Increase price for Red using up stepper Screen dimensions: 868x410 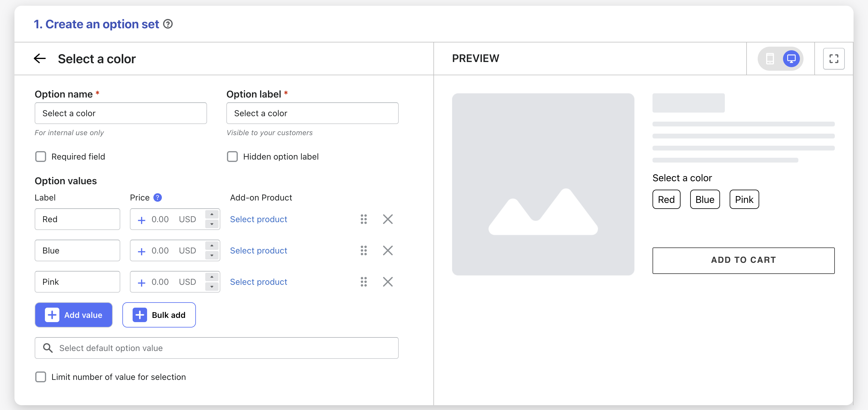tap(212, 214)
